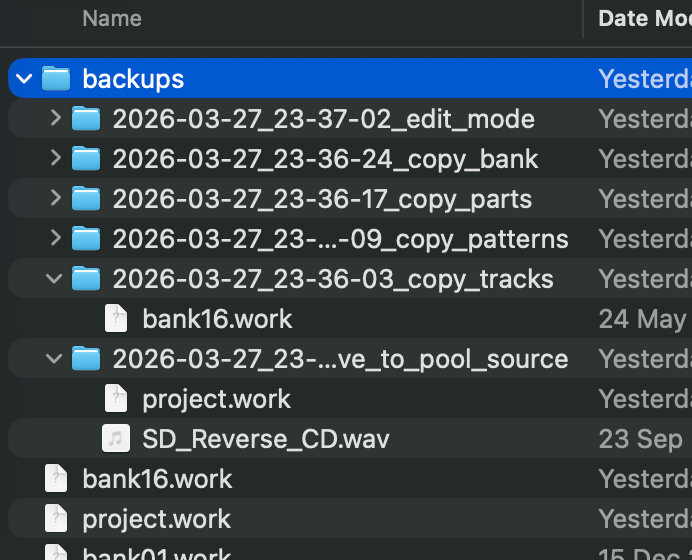Sort by the Name column header

click(x=110, y=18)
